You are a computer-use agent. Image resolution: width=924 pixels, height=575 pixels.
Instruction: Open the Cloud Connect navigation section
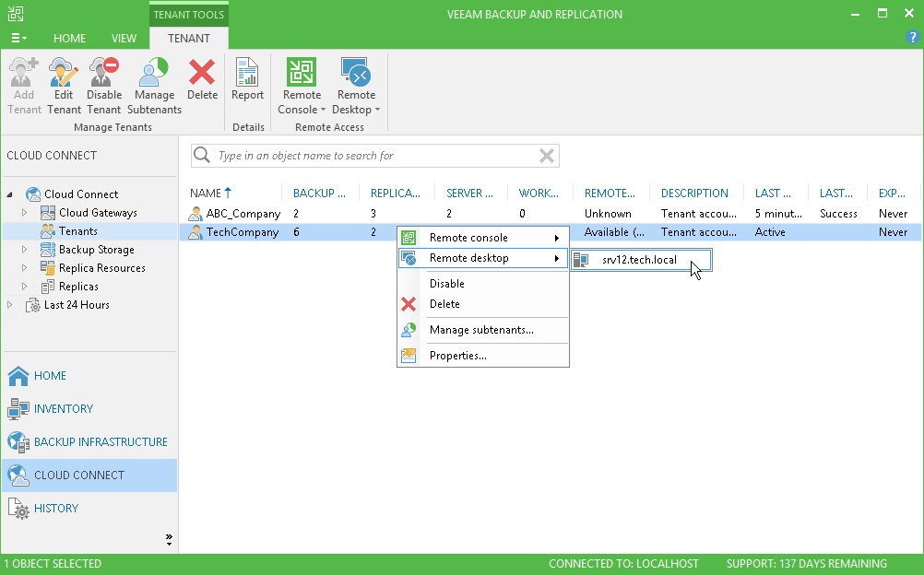89,475
